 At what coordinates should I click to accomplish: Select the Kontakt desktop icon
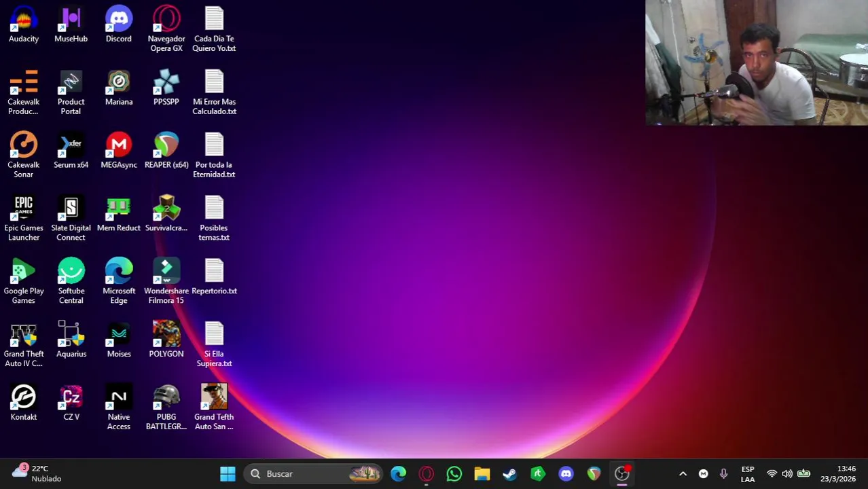click(24, 403)
